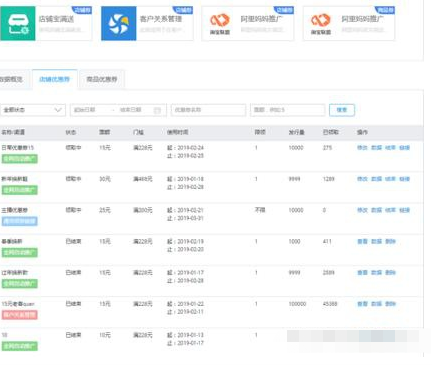Switch to the 数据概览 tab
432x365 pixels.
pos(11,79)
